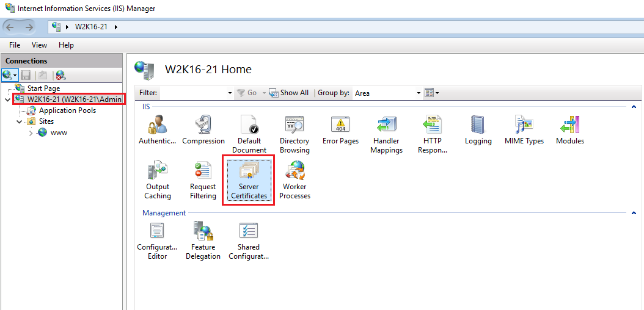Image resolution: width=644 pixels, height=310 pixels.
Task: Open the Output Caching feature
Action: click(x=158, y=181)
